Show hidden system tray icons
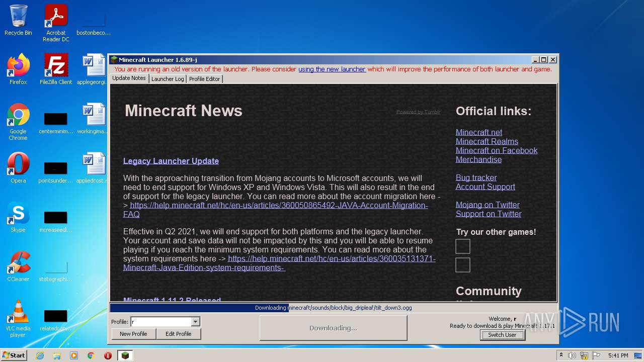The height and width of the screenshot is (362, 644). pyautogui.click(x=561, y=355)
